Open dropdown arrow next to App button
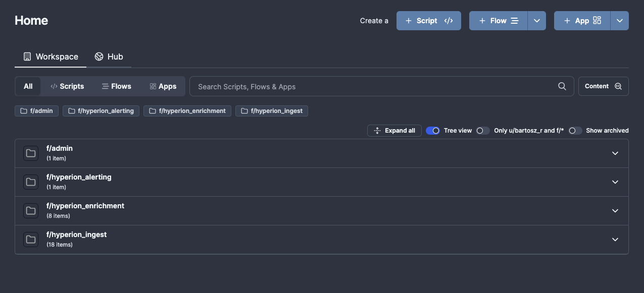This screenshot has width=644, height=293. (x=619, y=21)
